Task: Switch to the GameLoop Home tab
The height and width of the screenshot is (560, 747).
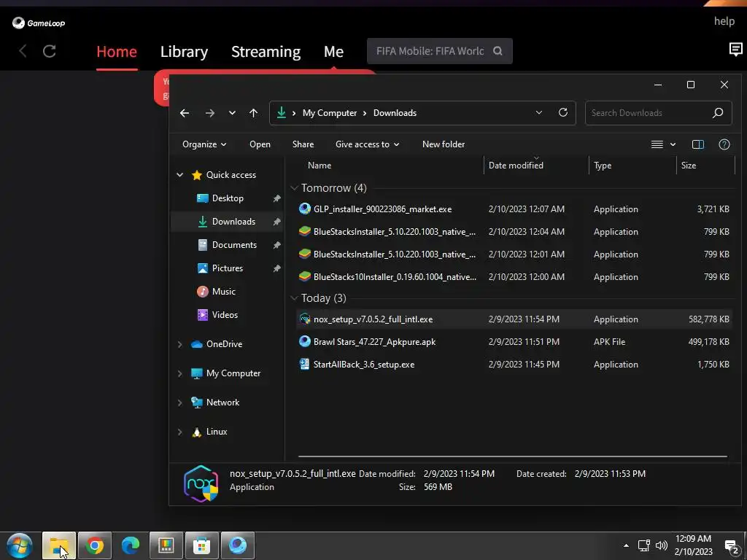Action: pos(117,52)
